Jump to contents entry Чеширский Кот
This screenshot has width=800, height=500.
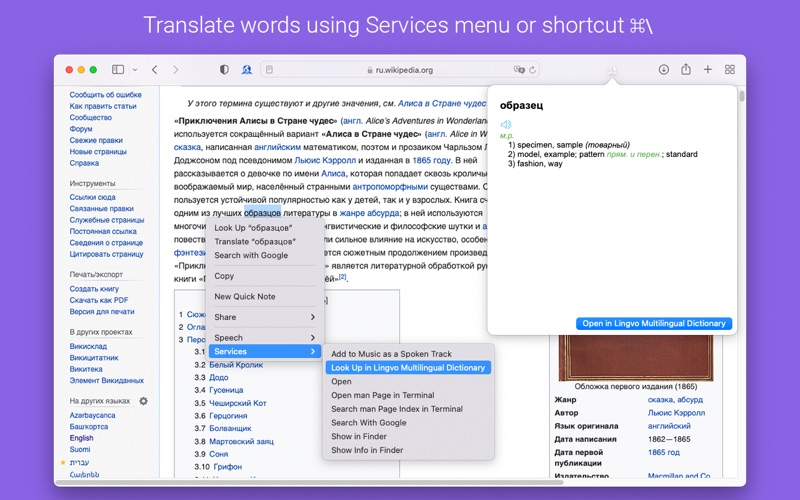coord(238,403)
